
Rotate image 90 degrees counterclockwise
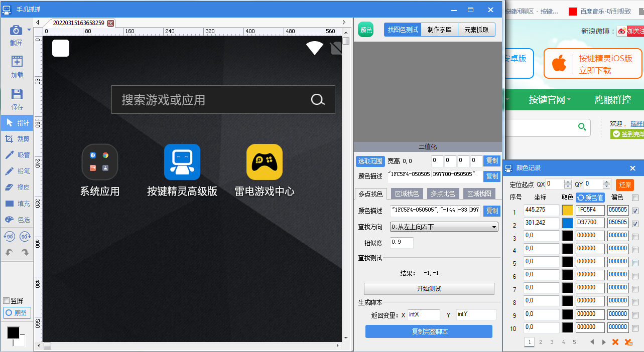coord(9,237)
